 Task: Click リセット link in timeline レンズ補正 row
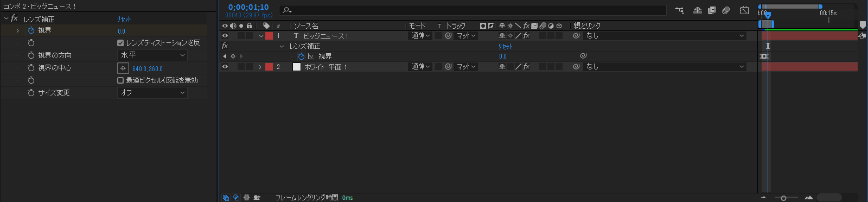coord(505,47)
